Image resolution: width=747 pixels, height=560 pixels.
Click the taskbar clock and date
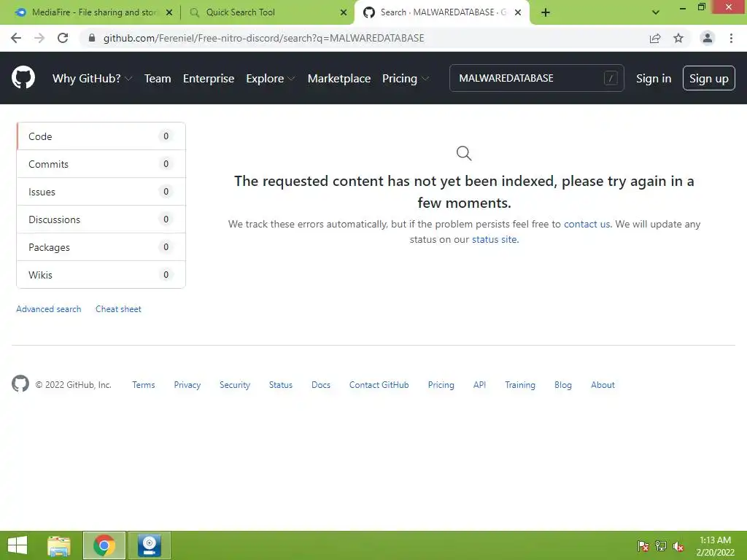pyautogui.click(x=715, y=546)
